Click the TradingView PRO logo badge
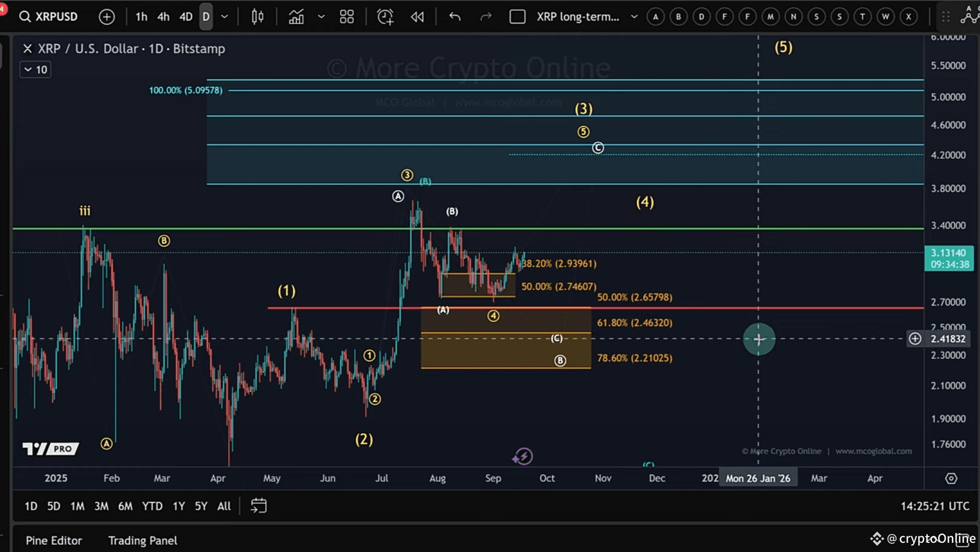980x552 pixels. 50,448
